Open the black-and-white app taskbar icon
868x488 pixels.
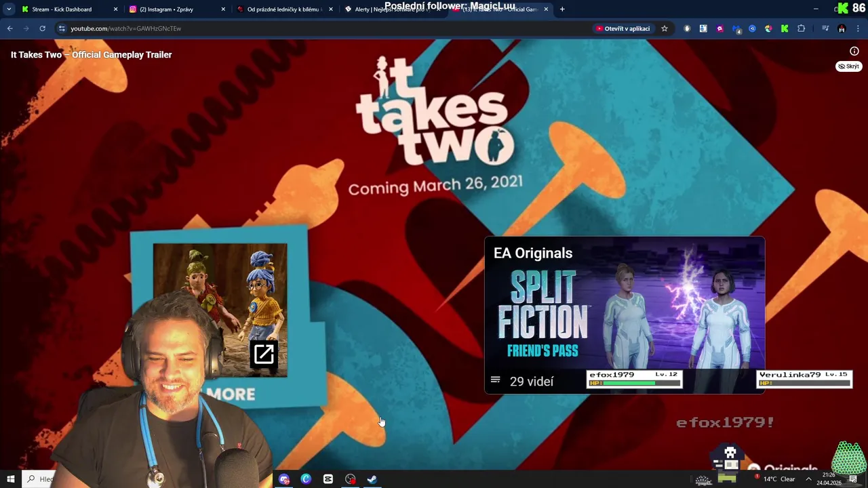pos(328,479)
